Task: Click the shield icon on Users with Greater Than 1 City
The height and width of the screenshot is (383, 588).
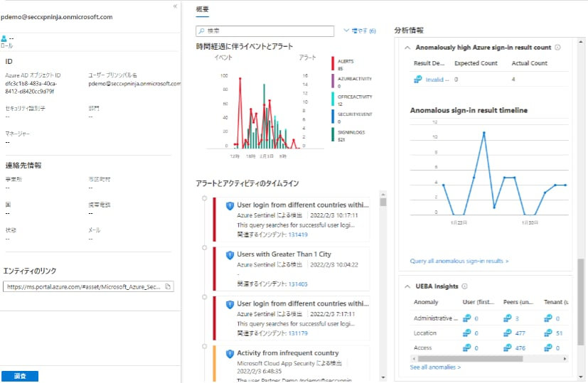Action: pos(230,254)
